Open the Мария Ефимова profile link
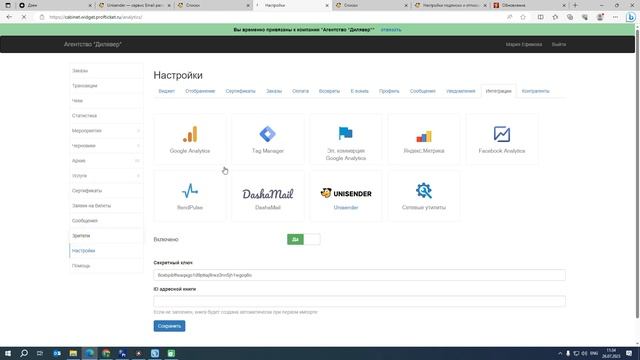This screenshot has width=640, height=360. coord(524,44)
